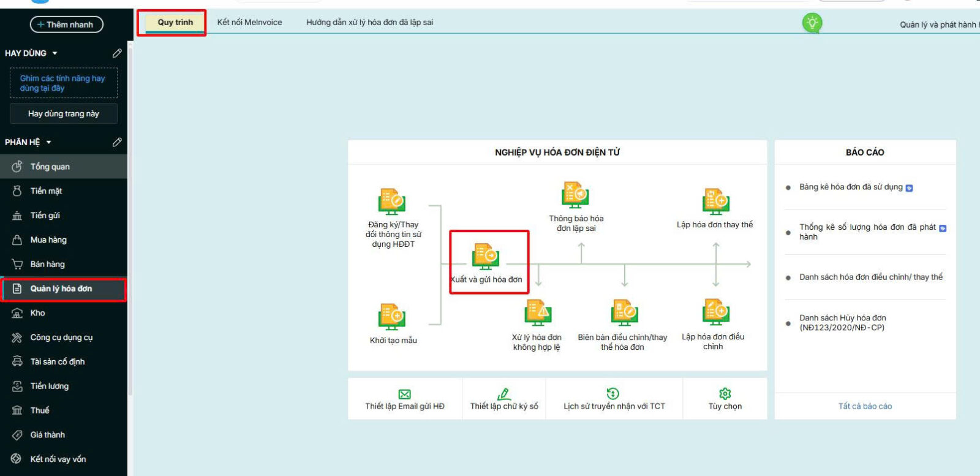Screen dimensions: 980x476
Task: Select Bán hàng in the sidebar
Action: tap(48, 264)
